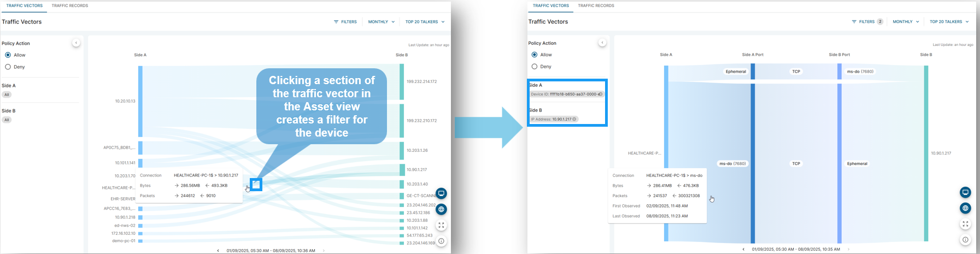Viewport: 980px width, 254px height.
Task: Click the 10.20.10.13 node in the left chart
Action: 140,101
